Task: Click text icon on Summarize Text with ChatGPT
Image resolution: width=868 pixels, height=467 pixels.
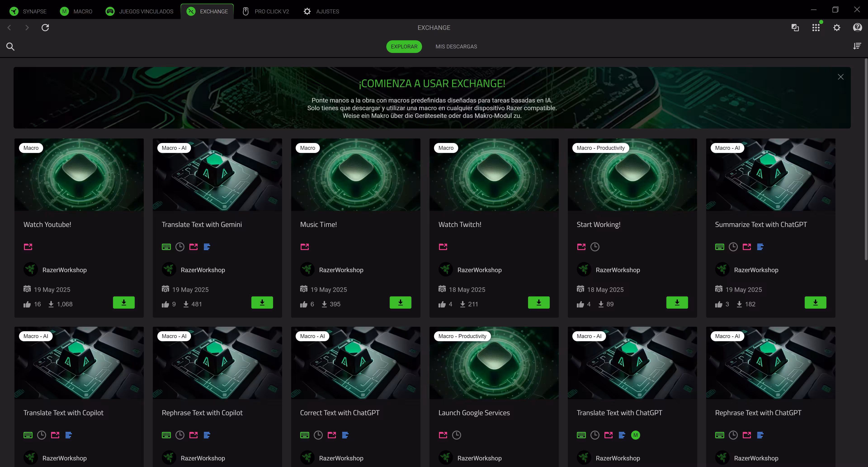Action: [760, 247]
